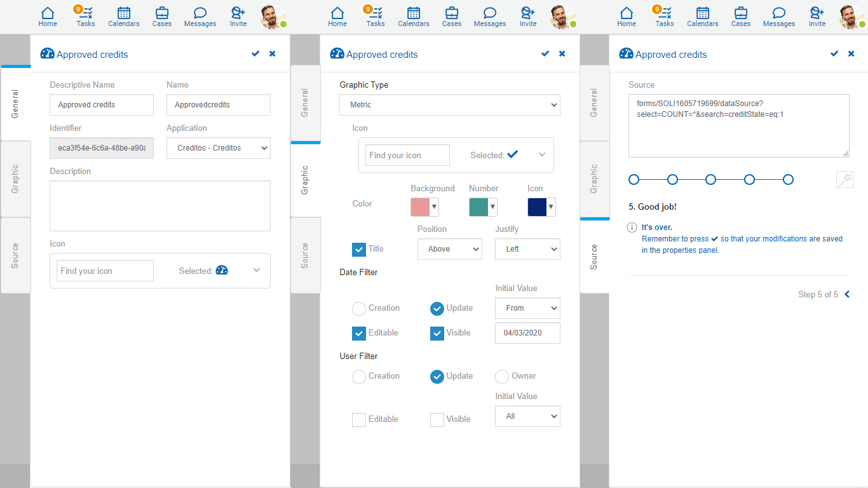Close the panel containing the Source text box
The image size is (868, 488).
coord(851,54)
